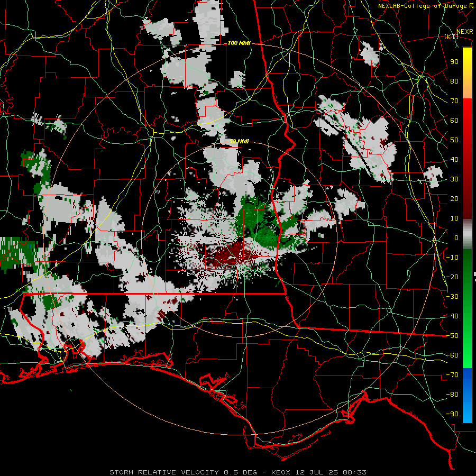This screenshot has height=476, width=476.
Task: Click the 60 value on the color scale
Action: [454, 121]
